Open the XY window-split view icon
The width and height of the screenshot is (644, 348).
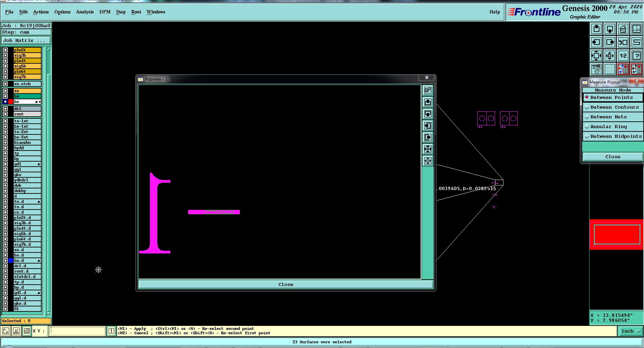pos(637,29)
